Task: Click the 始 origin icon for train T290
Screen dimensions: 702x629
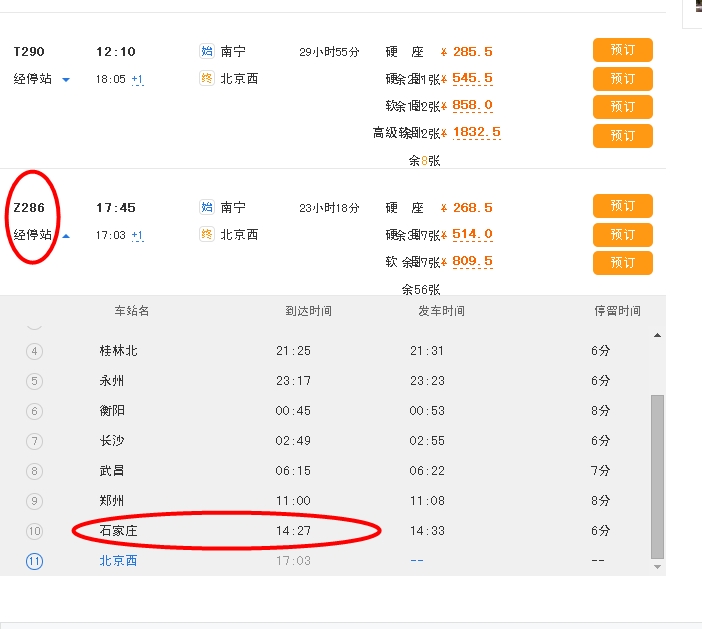Action: tap(207, 51)
